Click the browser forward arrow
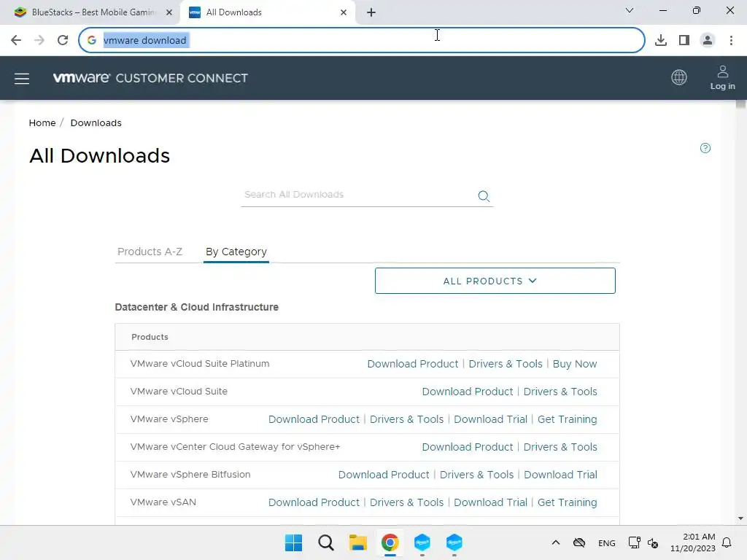 coord(39,40)
